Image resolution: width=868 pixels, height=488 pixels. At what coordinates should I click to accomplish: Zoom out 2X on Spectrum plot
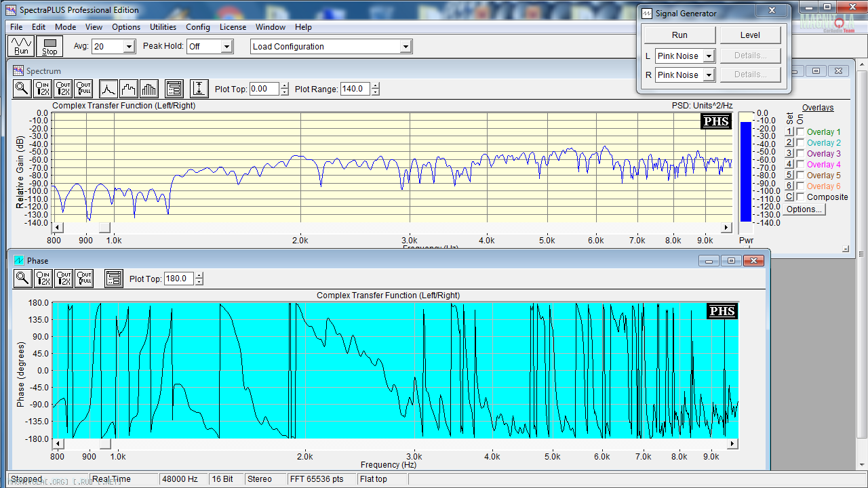tap(63, 89)
